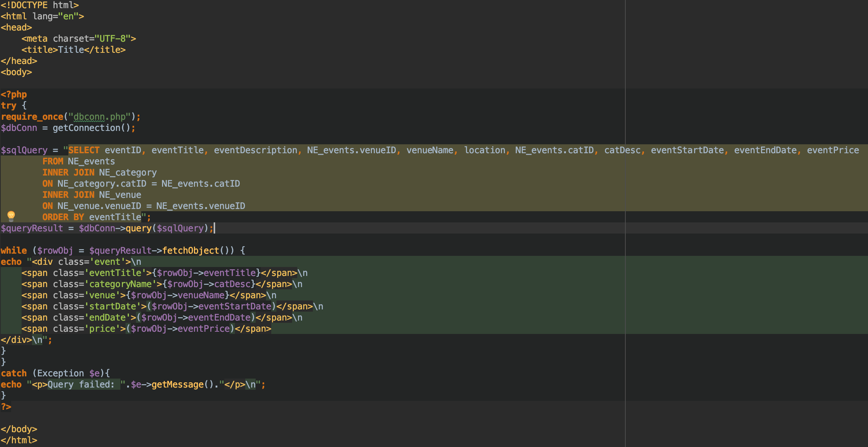Click the lang="en" attribute
Image resolution: width=868 pixels, height=447 pixels.
(55, 16)
